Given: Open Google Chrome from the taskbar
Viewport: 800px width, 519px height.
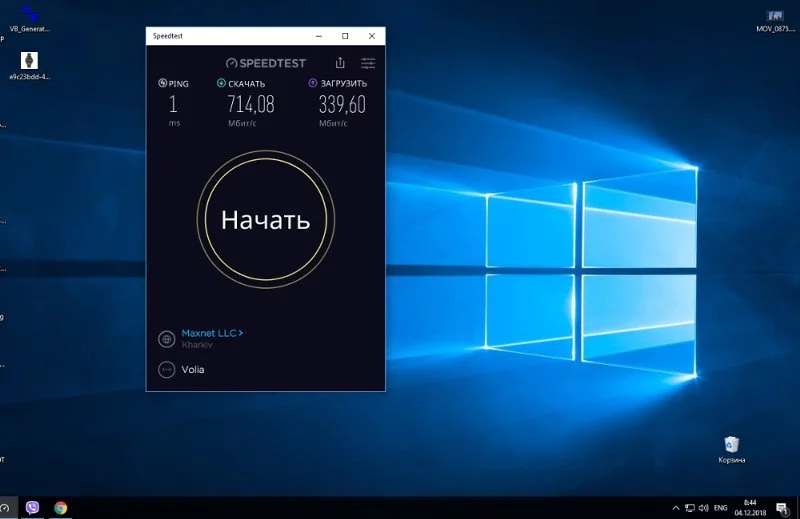Looking at the screenshot, I should pyautogui.click(x=61, y=508).
